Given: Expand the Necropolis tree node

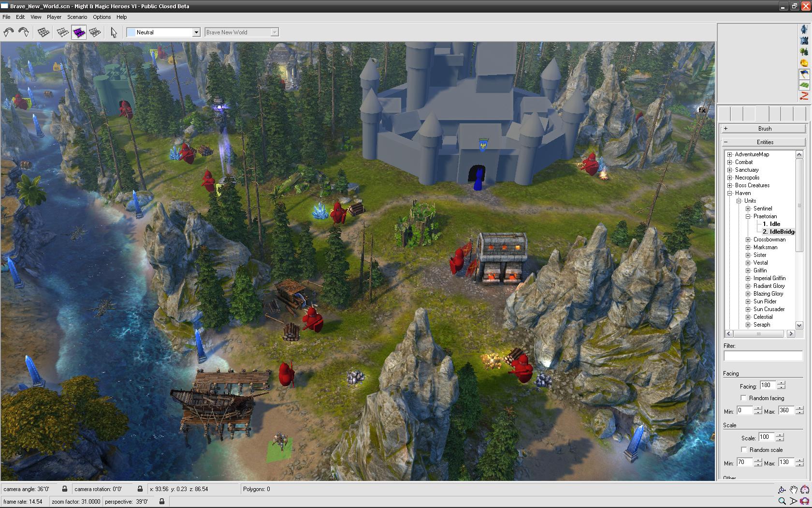Looking at the screenshot, I should (730, 178).
